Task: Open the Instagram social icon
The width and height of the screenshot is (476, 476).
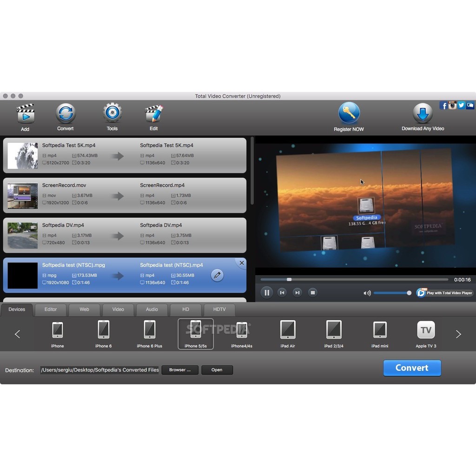Action: click(x=452, y=106)
